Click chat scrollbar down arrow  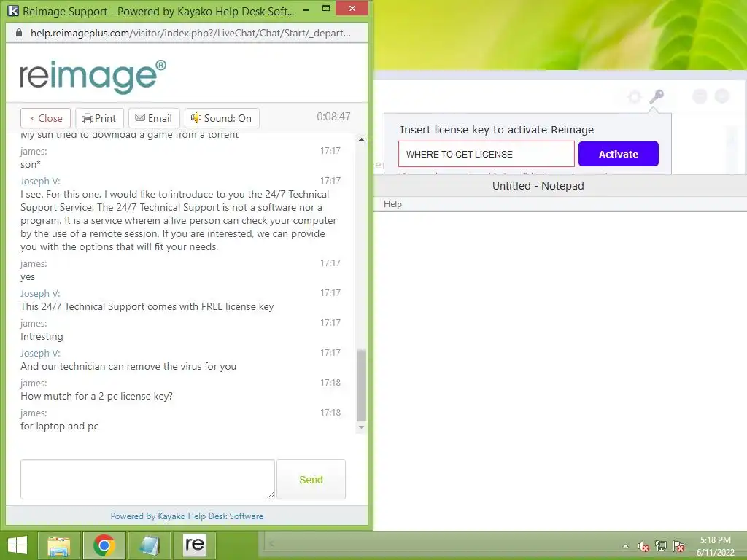pyautogui.click(x=361, y=427)
